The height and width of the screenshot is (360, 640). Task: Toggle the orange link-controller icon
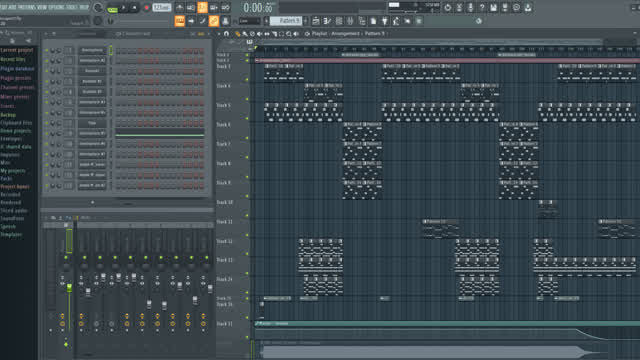(213, 21)
